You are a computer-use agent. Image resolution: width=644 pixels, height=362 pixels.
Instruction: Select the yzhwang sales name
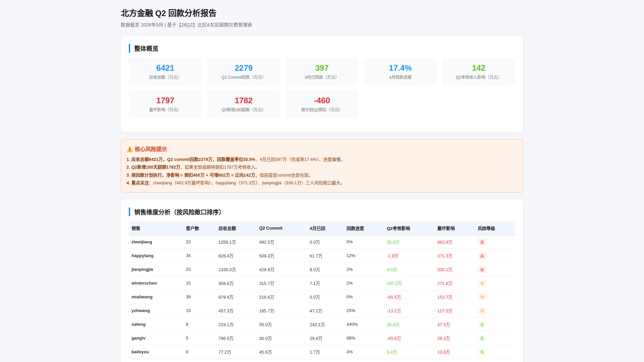[x=141, y=311]
